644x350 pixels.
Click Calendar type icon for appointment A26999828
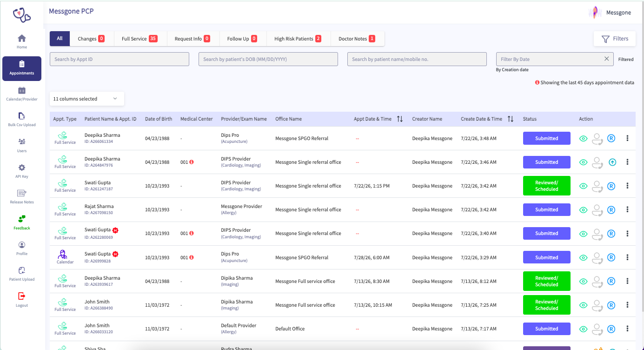click(x=62, y=254)
